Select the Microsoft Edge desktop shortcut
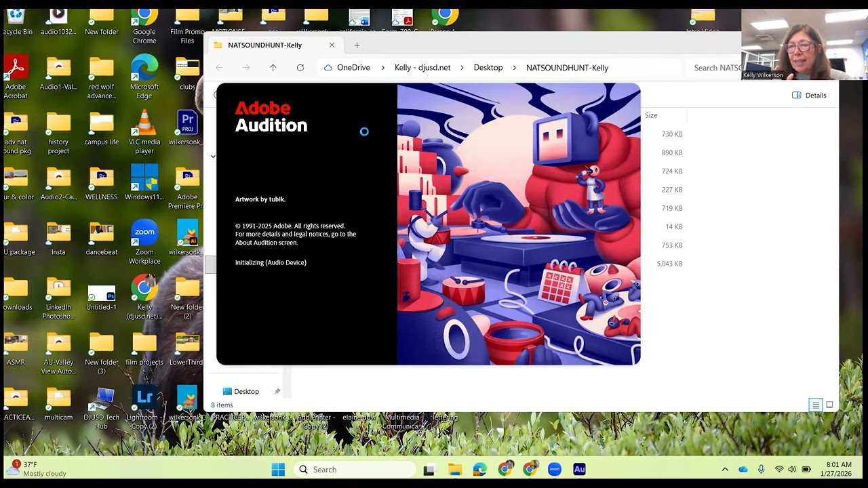868x488 pixels. [x=144, y=78]
